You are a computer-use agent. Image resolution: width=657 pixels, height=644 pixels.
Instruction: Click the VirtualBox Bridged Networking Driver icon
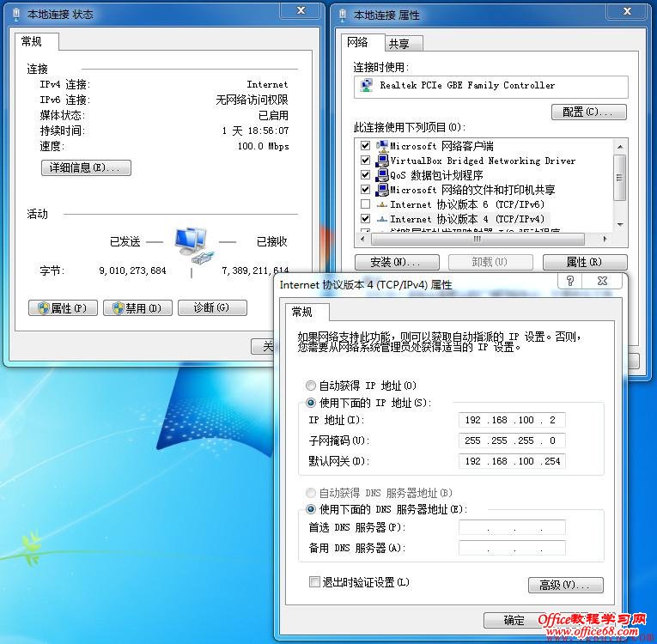tap(381, 161)
